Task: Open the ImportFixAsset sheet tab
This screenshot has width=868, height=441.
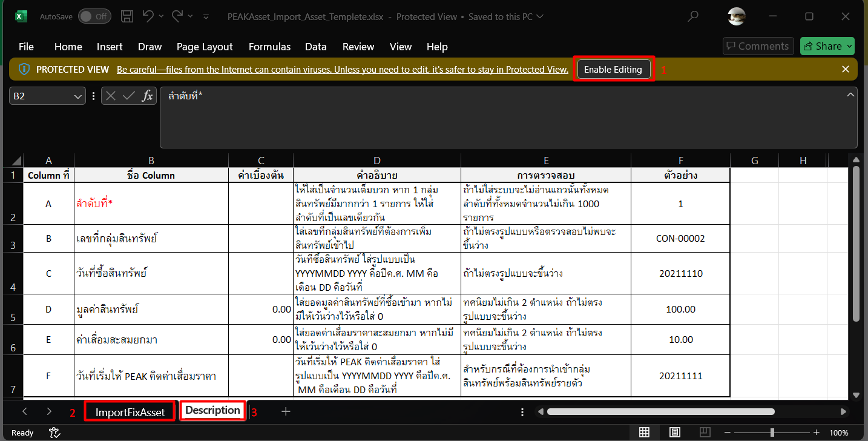Action: click(x=130, y=411)
